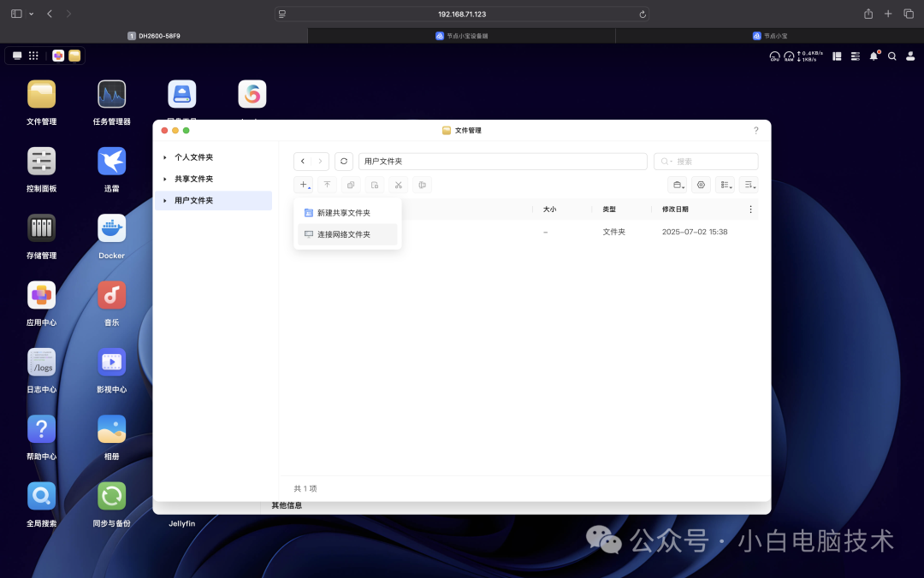
Task: Click the search magnifier in NAS top bar
Action: pos(892,56)
